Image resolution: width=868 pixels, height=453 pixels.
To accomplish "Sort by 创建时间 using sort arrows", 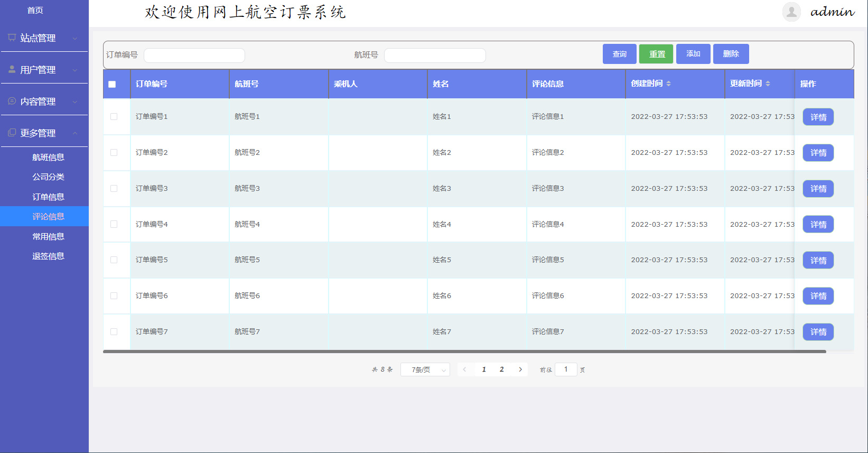I will [668, 84].
